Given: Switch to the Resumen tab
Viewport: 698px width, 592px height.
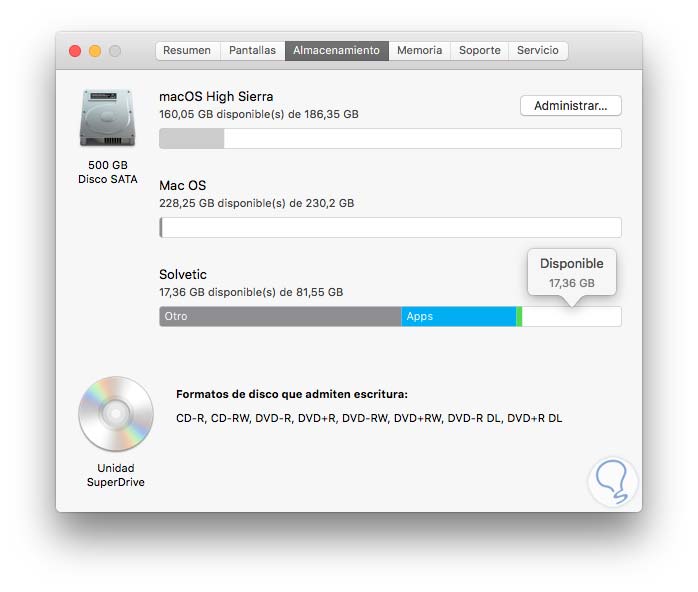Looking at the screenshot, I should coord(187,50).
